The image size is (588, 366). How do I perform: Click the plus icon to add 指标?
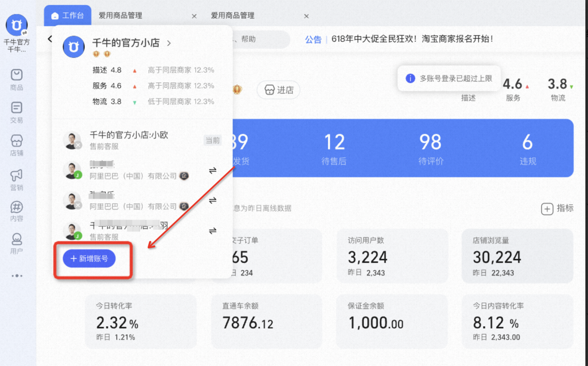coord(547,209)
